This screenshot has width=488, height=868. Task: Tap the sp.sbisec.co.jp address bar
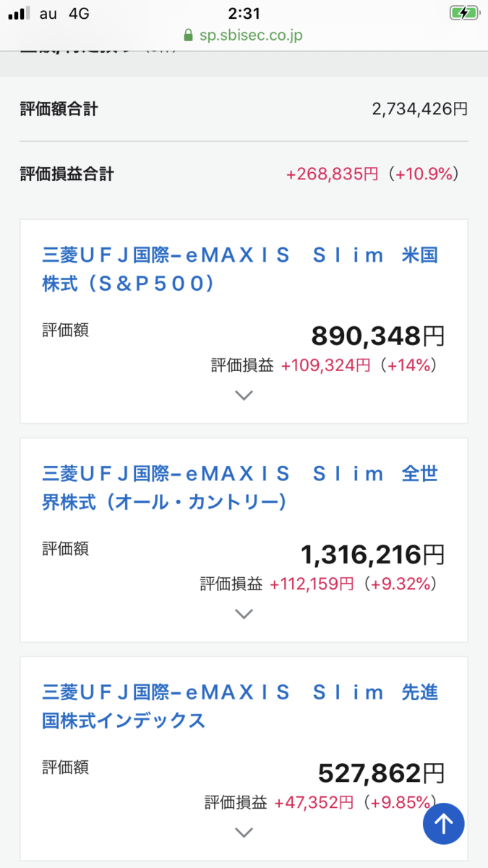tap(244, 35)
